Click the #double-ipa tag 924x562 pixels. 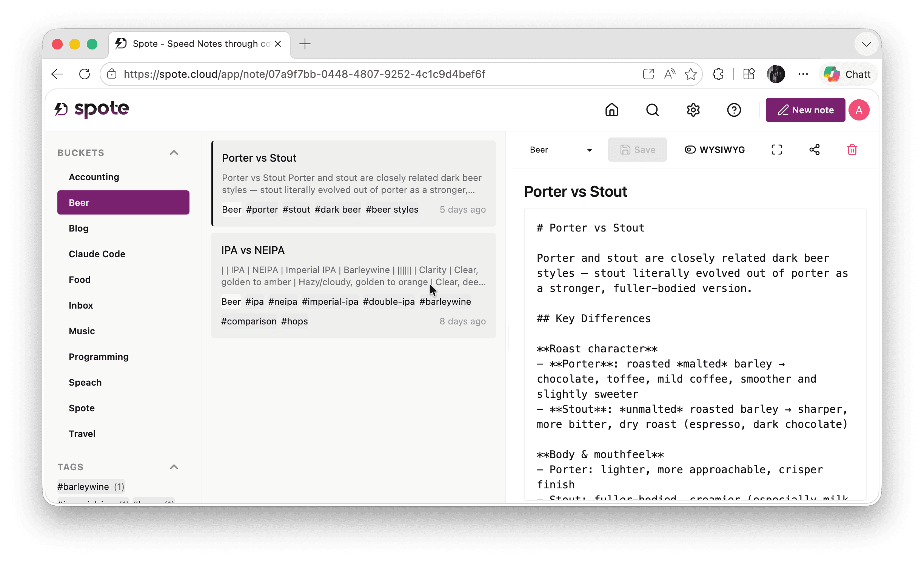[389, 301]
